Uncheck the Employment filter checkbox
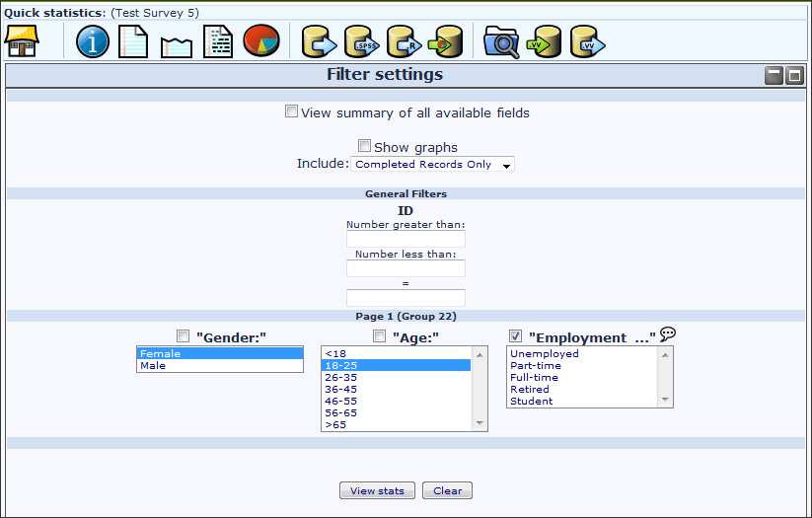The image size is (812, 518). click(x=515, y=336)
